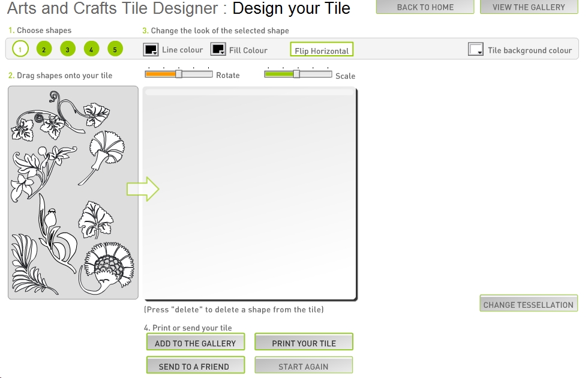This screenshot has width=588, height=378.
Task: Open View the Gallery
Action: 529,7
